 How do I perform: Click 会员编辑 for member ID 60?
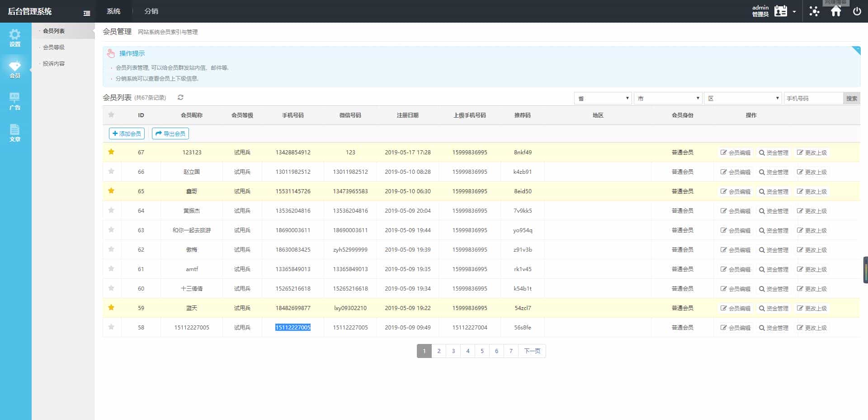click(736, 289)
